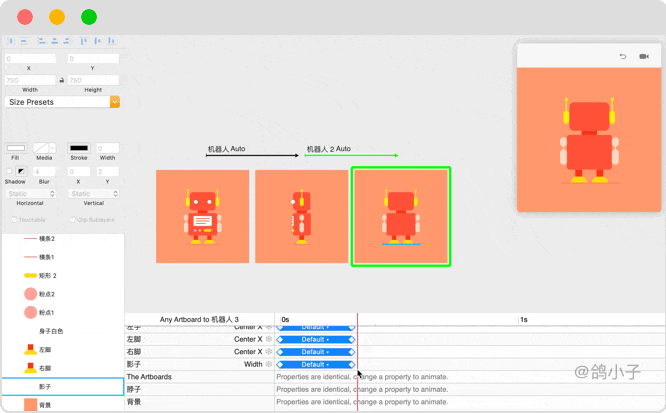Toggle the Clip Sublayers checkbox
Screen dimensions: 666x413
pos(72,219)
